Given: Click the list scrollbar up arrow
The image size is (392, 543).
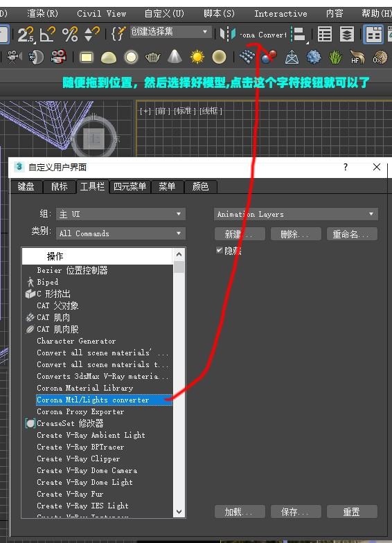Looking at the screenshot, I should (x=179, y=254).
